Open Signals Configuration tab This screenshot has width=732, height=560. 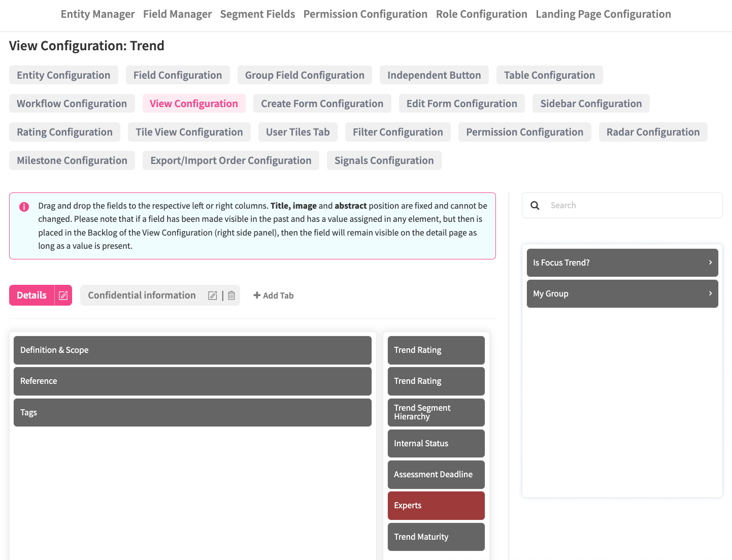click(x=384, y=160)
